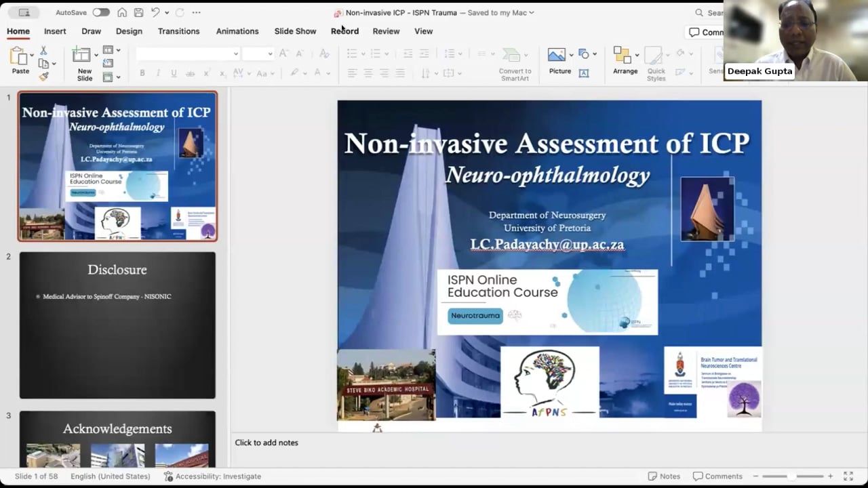Image resolution: width=868 pixels, height=488 pixels.
Task: Open the Insert ribbon tab
Action: [55, 31]
